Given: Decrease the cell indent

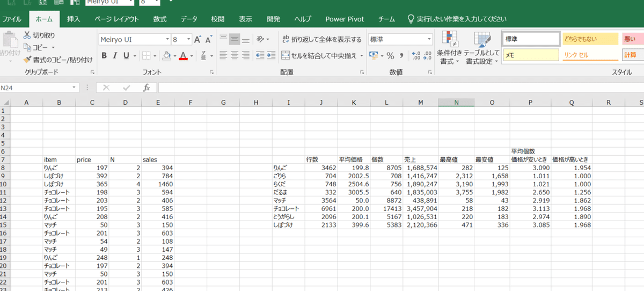Looking at the screenshot, I should 260,55.
